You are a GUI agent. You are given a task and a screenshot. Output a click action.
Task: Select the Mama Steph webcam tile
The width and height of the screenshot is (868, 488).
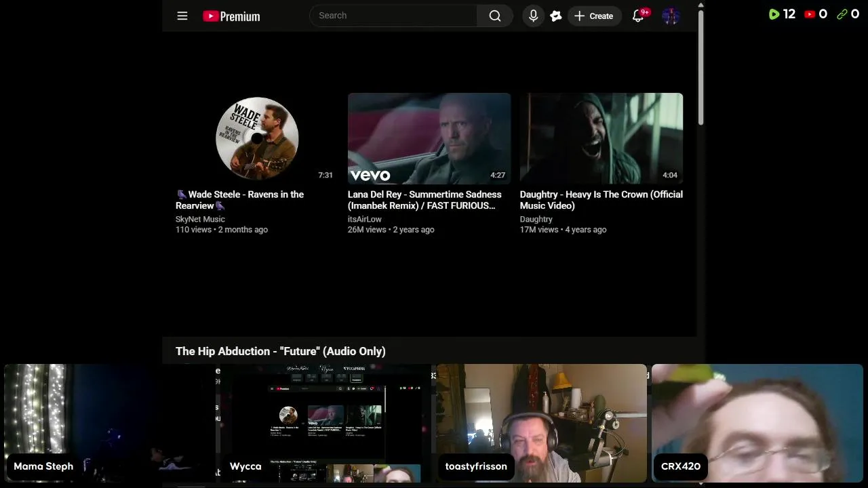point(110,424)
